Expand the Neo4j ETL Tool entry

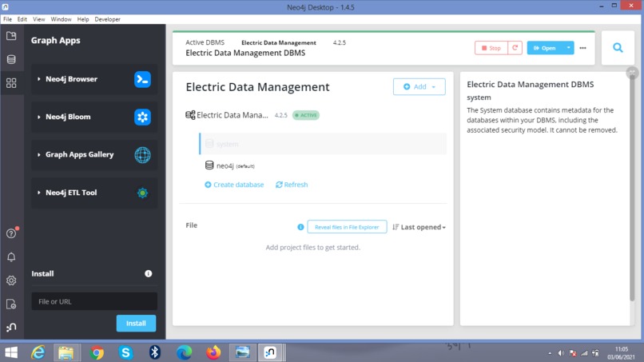click(x=38, y=193)
